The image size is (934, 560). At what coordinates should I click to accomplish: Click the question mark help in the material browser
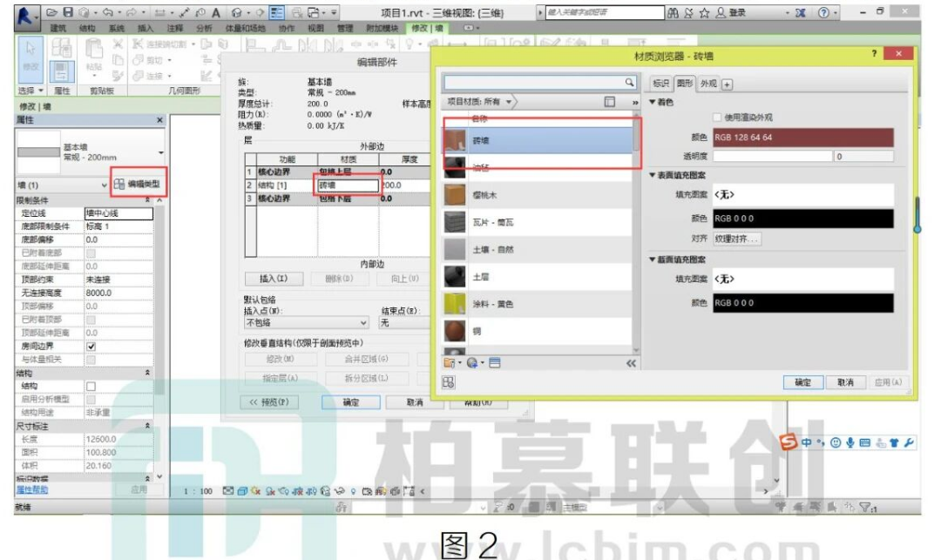click(874, 53)
